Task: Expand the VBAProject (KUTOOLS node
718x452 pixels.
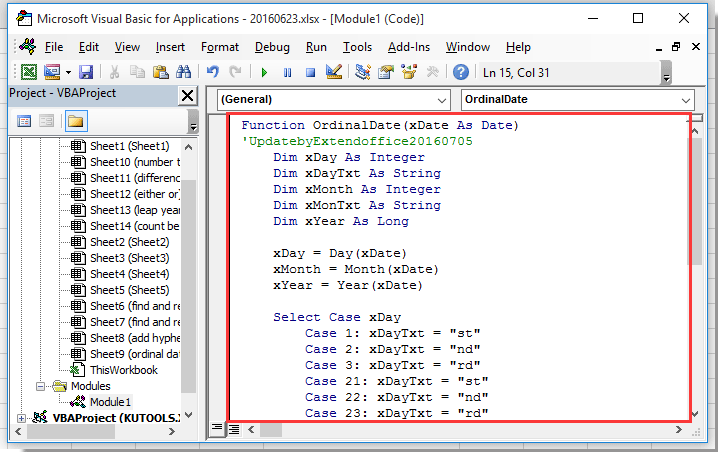Action: pos(21,418)
